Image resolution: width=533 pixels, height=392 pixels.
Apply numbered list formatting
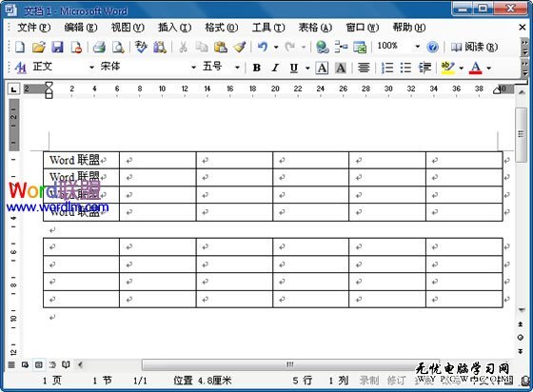(387, 68)
